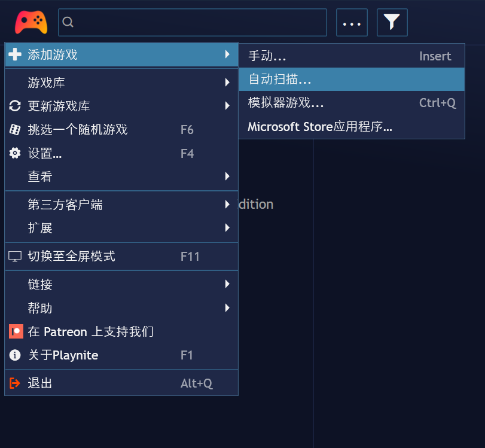The width and height of the screenshot is (485, 448).
Task: Click the gear icon next to 设置
Action: (x=14, y=153)
